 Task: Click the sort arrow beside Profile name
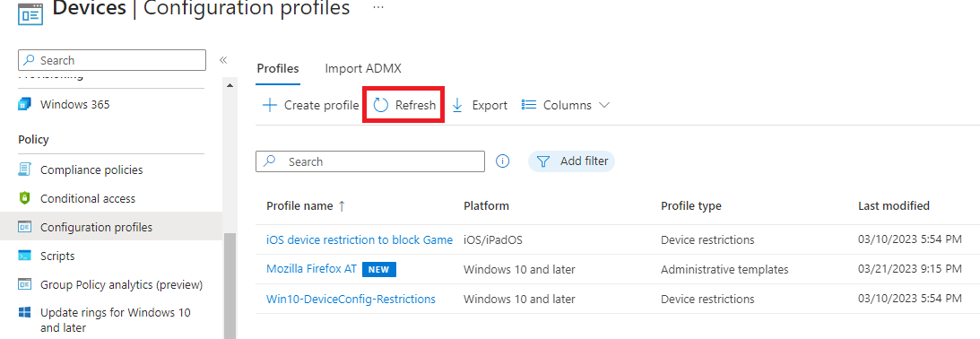[342, 205]
